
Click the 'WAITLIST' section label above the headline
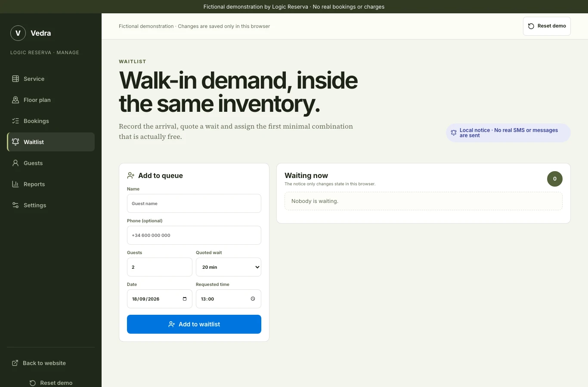[x=133, y=61]
